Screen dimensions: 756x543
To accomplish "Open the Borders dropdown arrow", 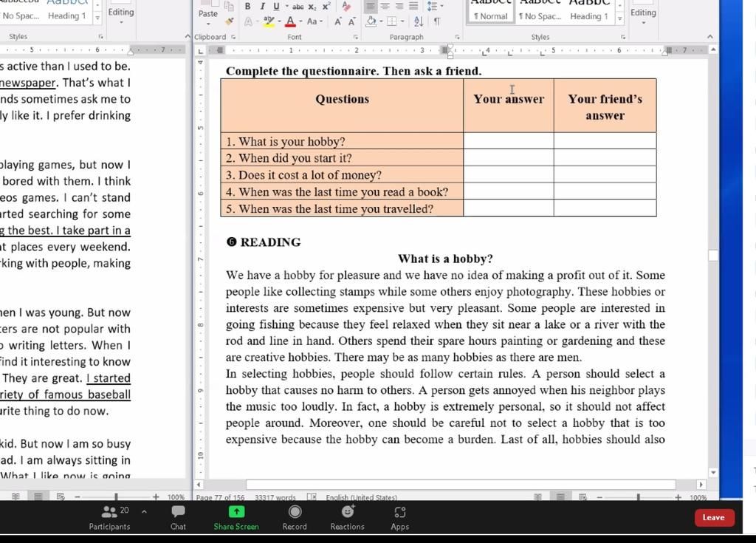I will point(402,21).
